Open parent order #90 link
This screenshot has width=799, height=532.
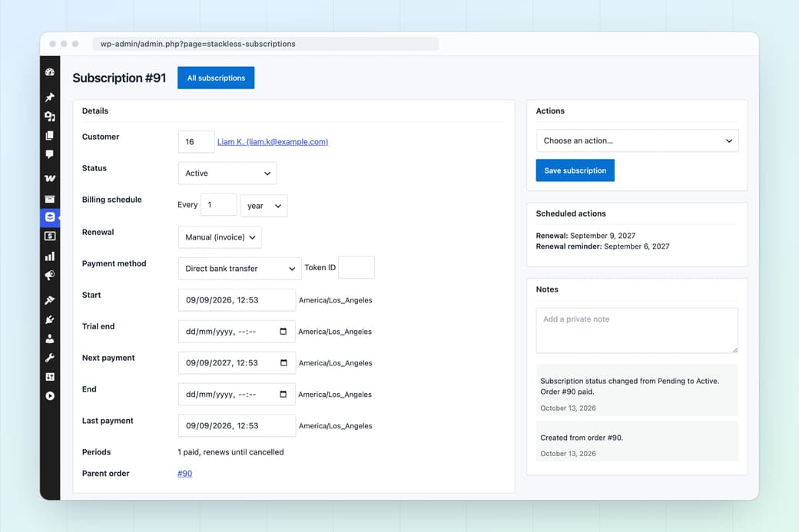click(185, 474)
